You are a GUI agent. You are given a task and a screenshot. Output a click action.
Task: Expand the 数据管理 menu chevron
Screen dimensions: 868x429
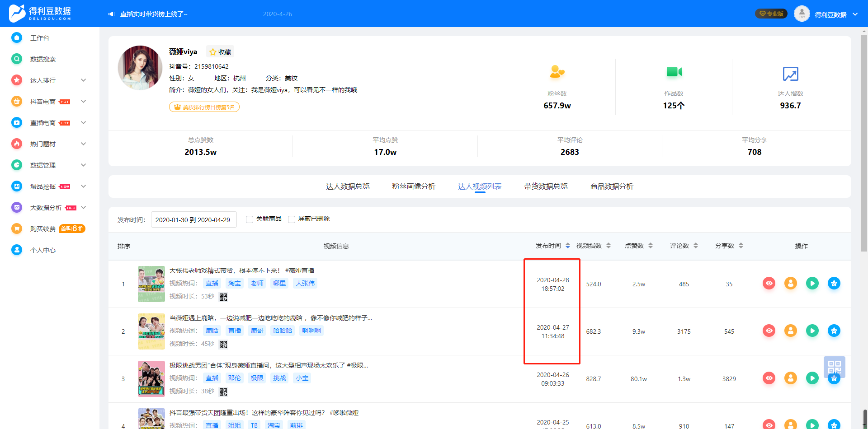tap(83, 165)
